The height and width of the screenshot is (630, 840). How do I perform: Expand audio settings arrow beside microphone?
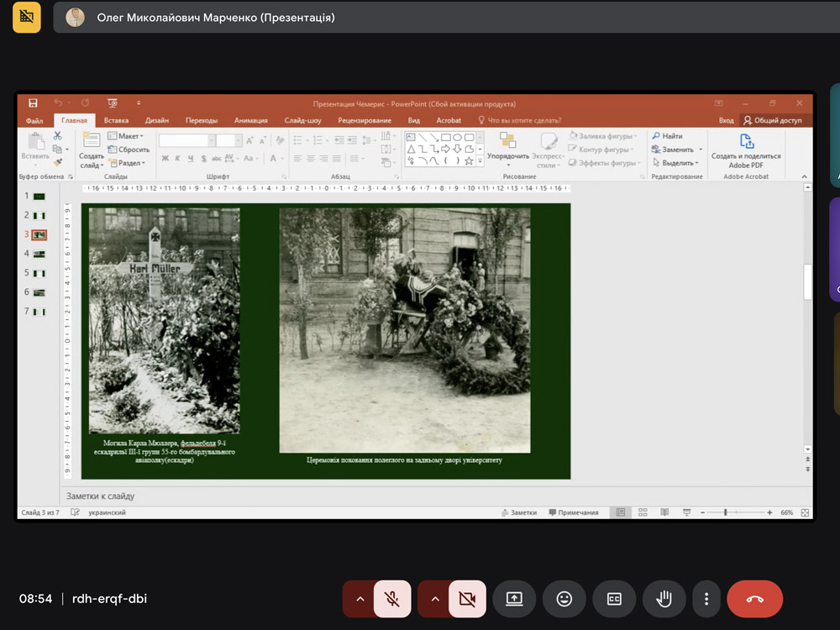click(360, 599)
